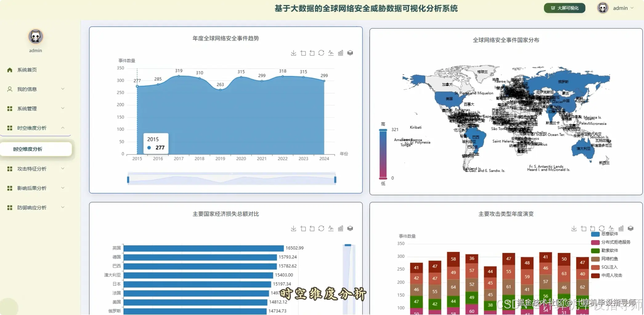Select the 2019 data point labeled 263
Image resolution: width=644 pixels, height=315 pixels.
coord(220,90)
